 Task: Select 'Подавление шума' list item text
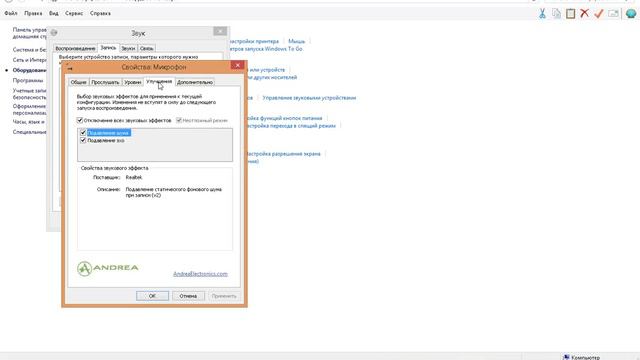109,133
